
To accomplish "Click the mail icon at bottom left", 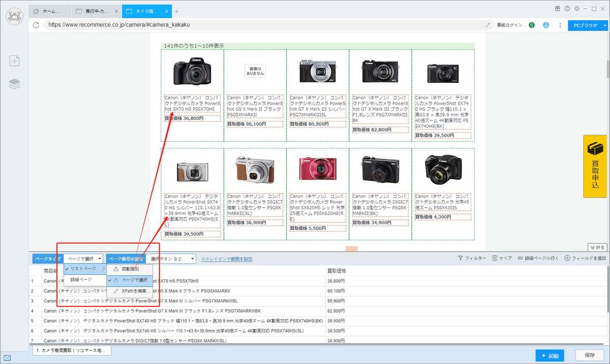I will tap(7, 358).
